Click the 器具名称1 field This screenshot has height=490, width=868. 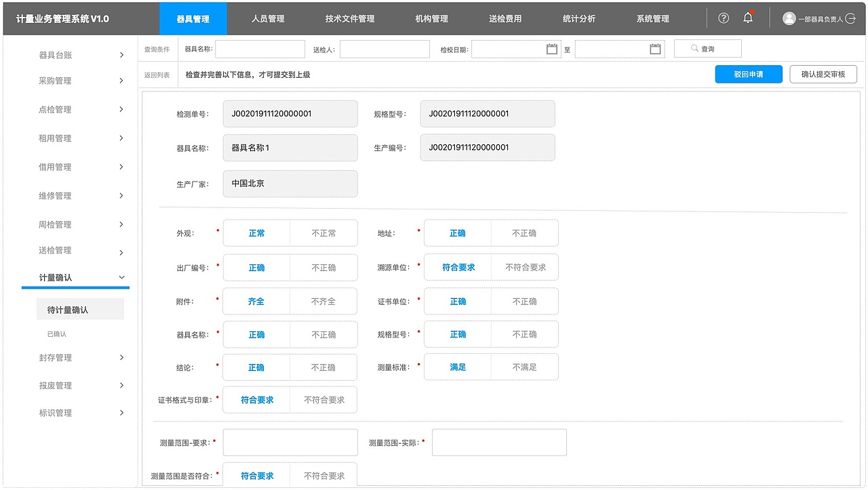coord(290,148)
